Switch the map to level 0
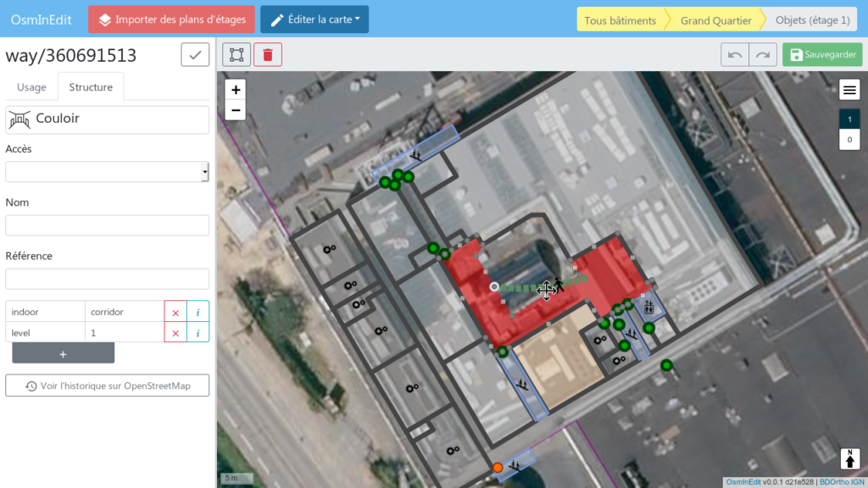This screenshot has height=488, width=868. 849,139
